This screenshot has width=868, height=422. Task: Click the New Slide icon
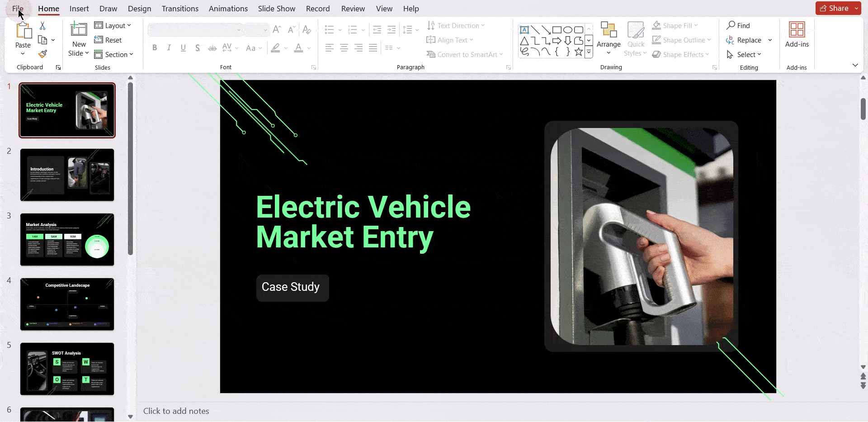[79, 30]
